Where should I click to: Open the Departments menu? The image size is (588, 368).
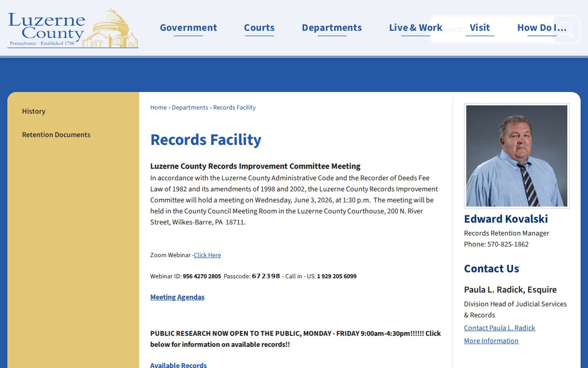(332, 28)
